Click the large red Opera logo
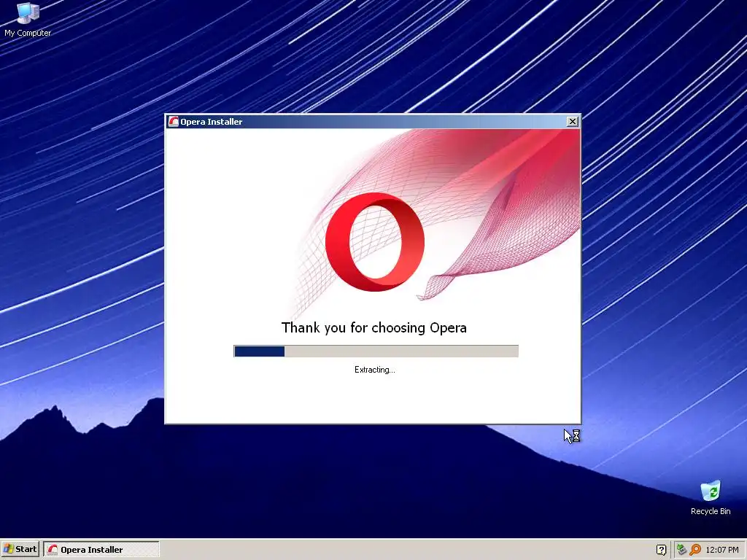 (x=374, y=242)
